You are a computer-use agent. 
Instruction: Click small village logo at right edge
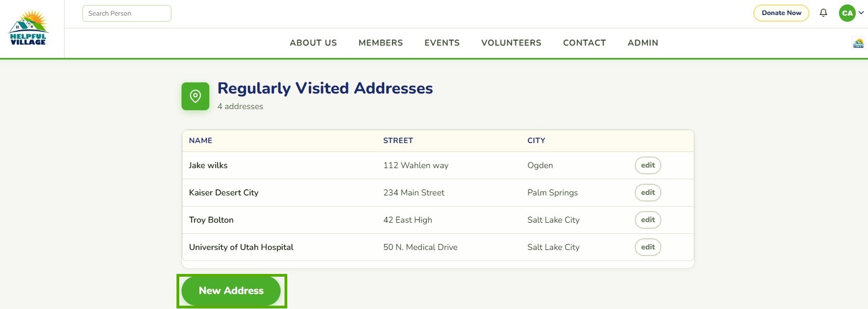[858, 43]
